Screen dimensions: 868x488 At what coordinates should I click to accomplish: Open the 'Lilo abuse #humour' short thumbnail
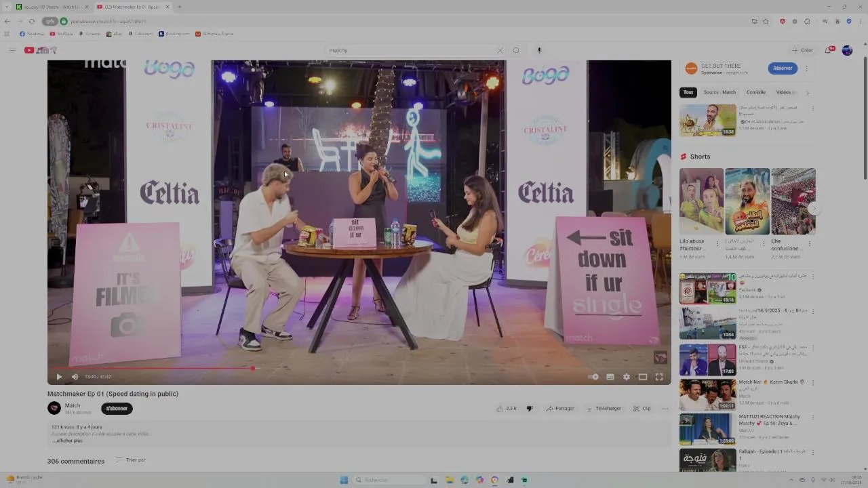tap(701, 201)
